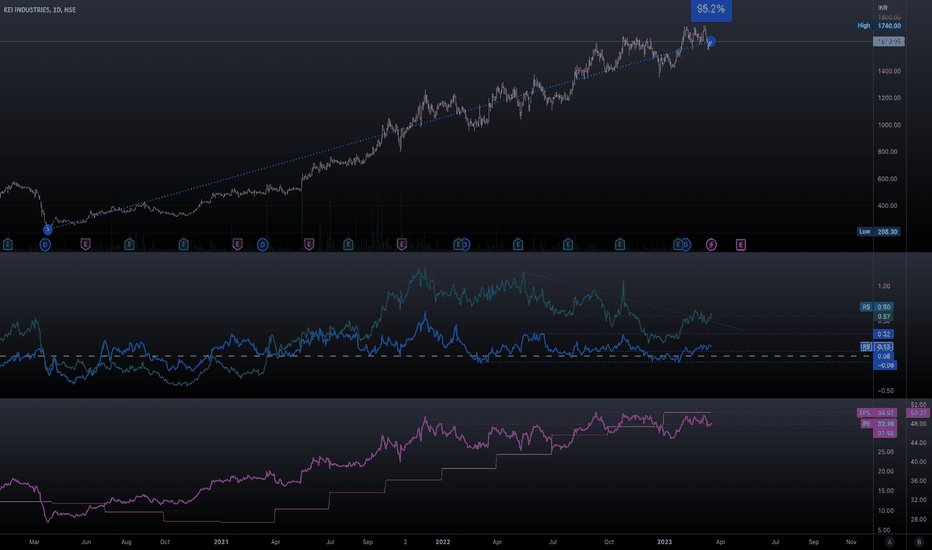Click the -0.09 blue value label
The width and height of the screenshot is (932, 550).
click(x=886, y=365)
